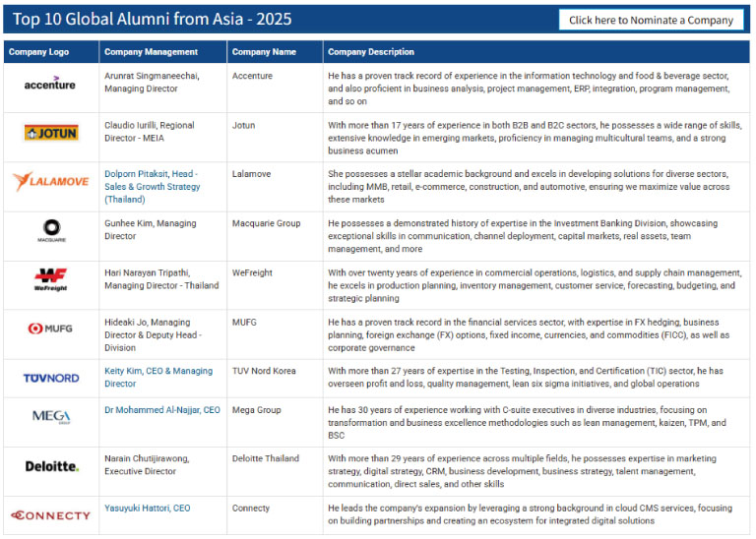This screenshot has width=756, height=539.
Task: Click the Mega Group company logo
Action: [51, 416]
